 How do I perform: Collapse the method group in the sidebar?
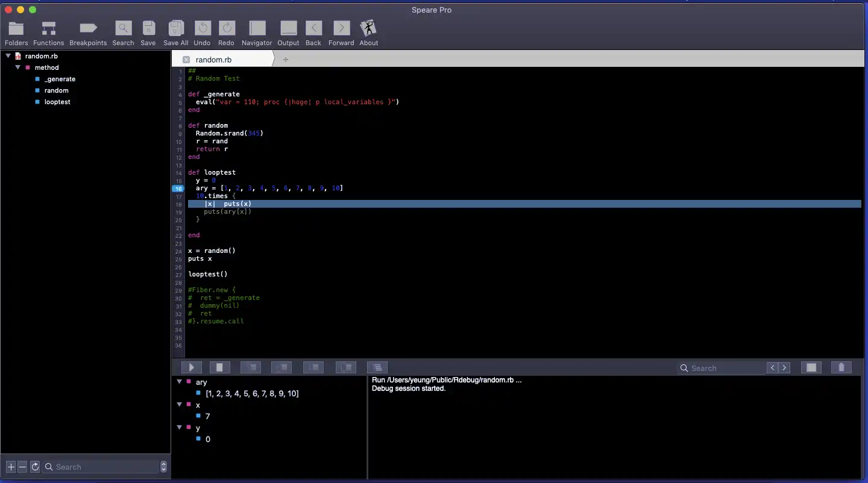[x=18, y=67]
